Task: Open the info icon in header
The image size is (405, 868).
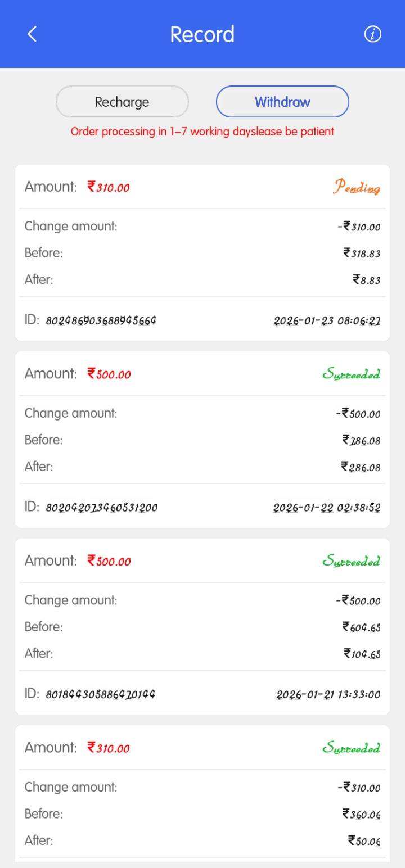Action: tap(372, 34)
